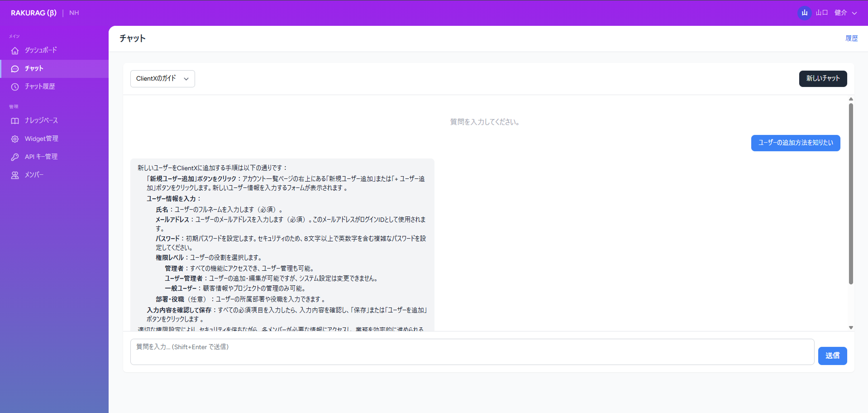This screenshot has height=413, width=868.
Task: Click the RAKURAG (β) logo
Action: (x=33, y=13)
